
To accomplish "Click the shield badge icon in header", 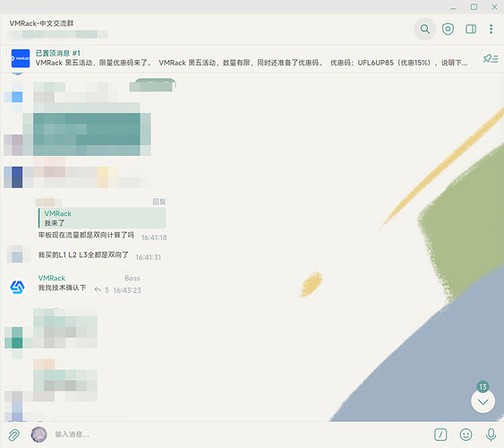I will 448,29.
